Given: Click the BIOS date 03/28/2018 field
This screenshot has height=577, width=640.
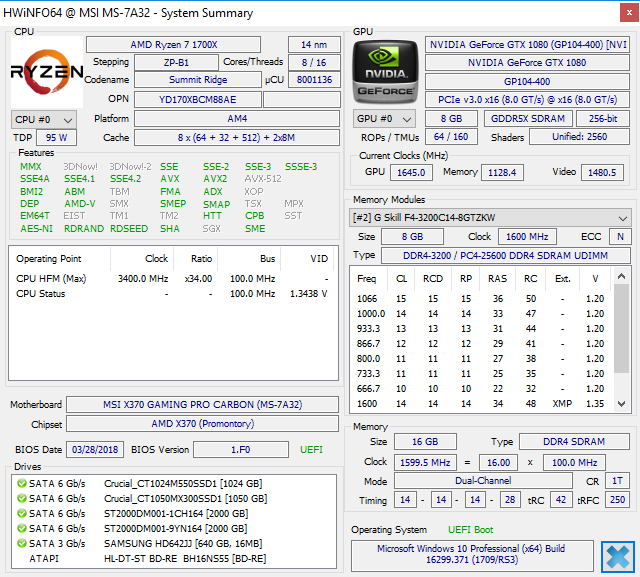Looking at the screenshot, I should coord(95,450).
